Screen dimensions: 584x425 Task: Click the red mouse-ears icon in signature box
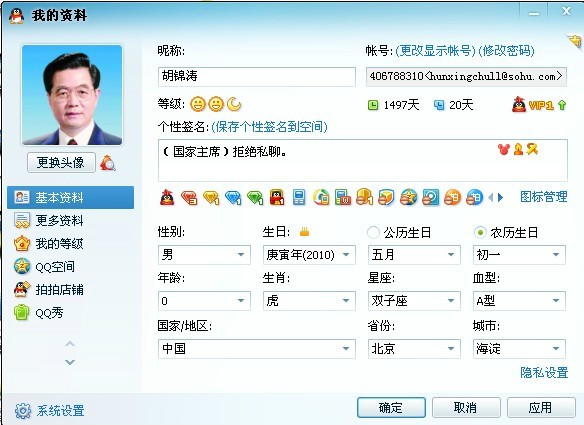pyautogui.click(x=504, y=150)
